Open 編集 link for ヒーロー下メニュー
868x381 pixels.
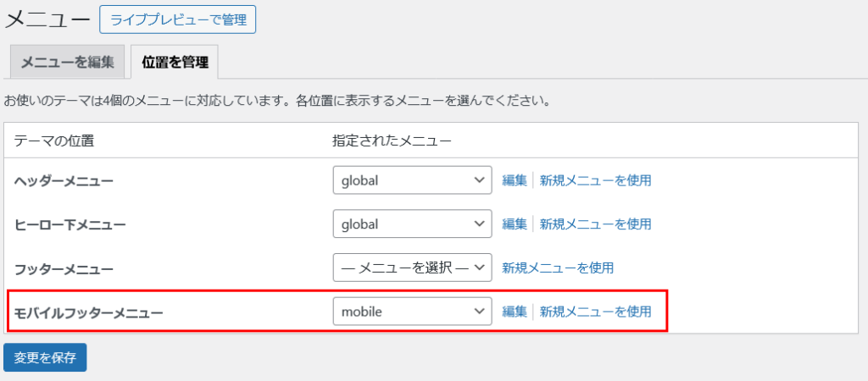coord(515,224)
